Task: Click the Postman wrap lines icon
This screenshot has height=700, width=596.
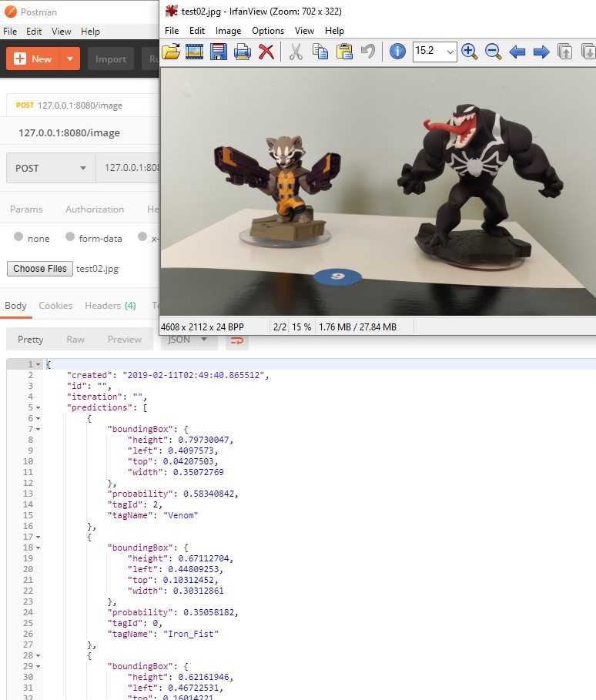Action: coord(236,341)
